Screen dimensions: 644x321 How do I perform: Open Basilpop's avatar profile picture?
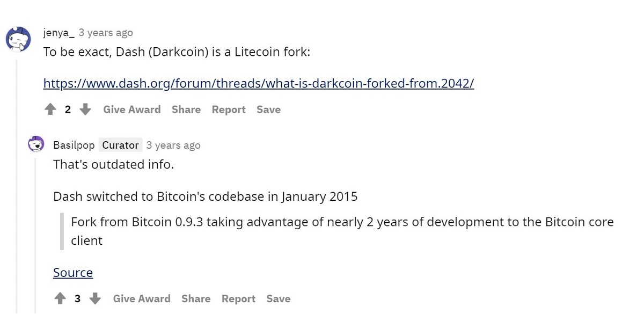tap(36, 144)
